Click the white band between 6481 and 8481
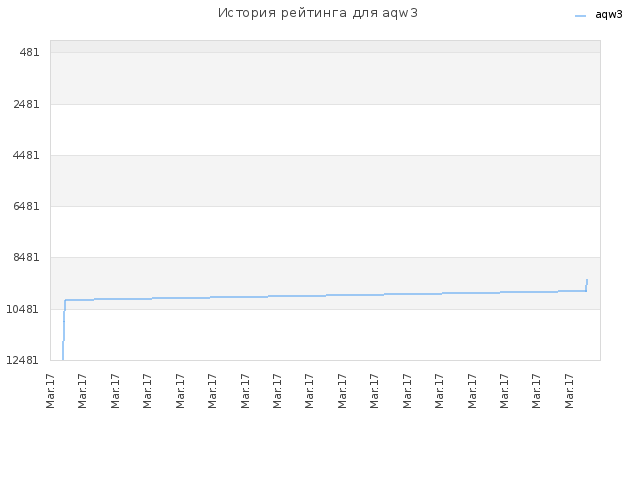 [x=325, y=232]
